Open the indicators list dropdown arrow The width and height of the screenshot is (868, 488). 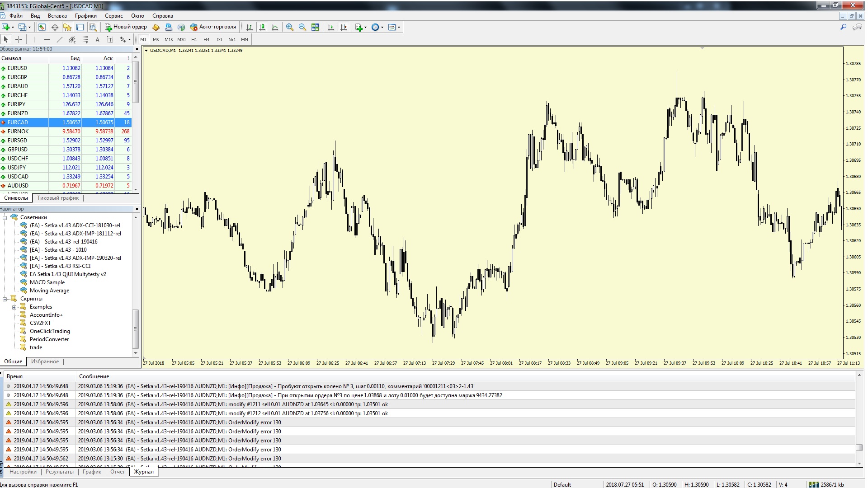(x=365, y=27)
